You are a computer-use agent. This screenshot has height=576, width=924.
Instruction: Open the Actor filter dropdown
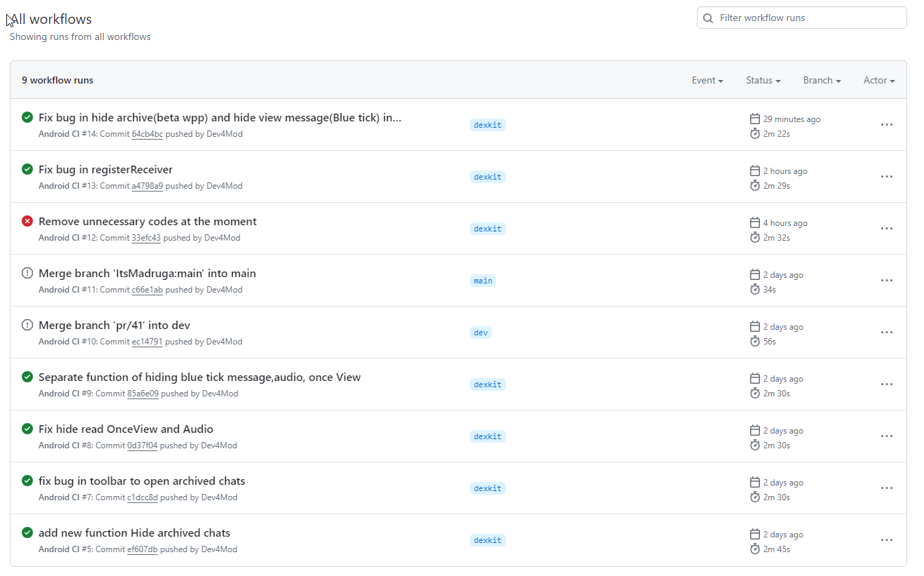(x=878, y=81)
